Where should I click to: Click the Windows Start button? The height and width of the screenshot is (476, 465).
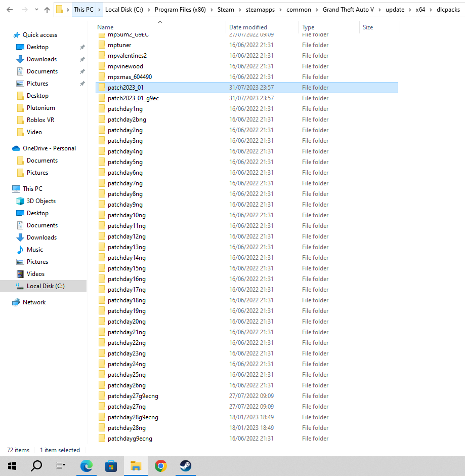point(12,465)
